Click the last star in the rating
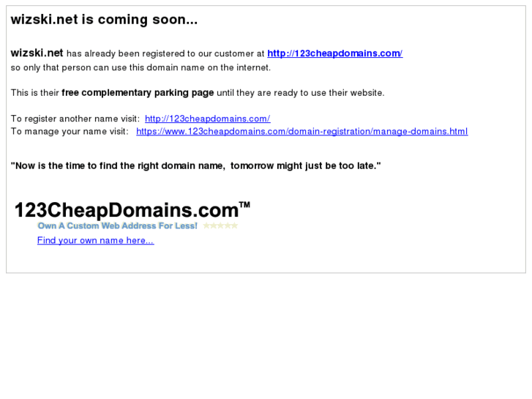The width and height of the screenshot is (532, 399). 234,225
